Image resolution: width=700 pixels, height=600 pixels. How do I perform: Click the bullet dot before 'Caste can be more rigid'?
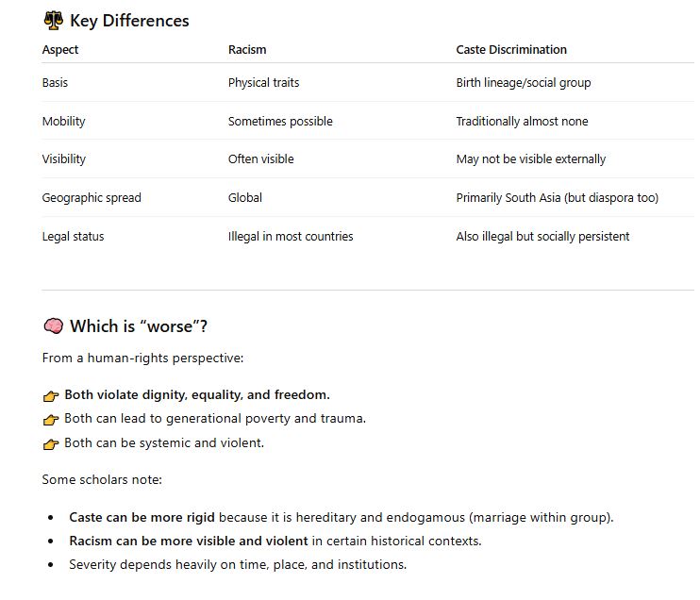pos(50,518)
